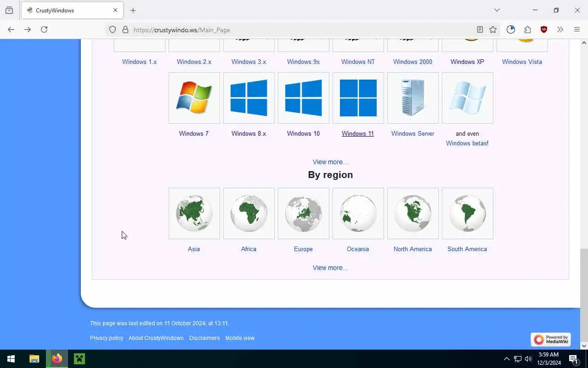The width and height of the screenshot is (588, 368).
Task: Select the Europe globe image
Action: 303,213
